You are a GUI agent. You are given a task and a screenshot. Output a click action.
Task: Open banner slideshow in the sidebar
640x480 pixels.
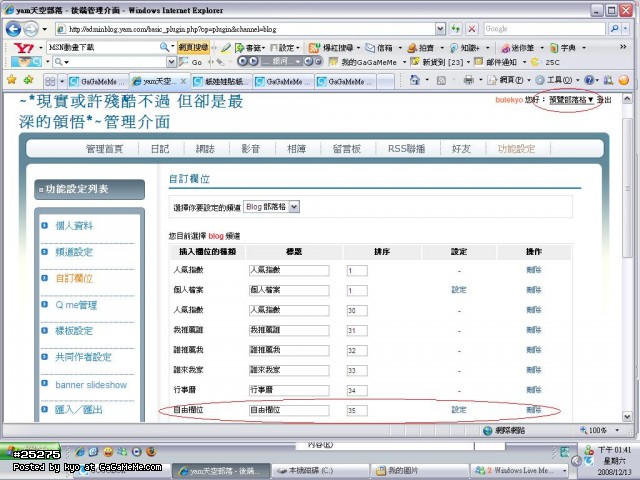pos(91,384)
